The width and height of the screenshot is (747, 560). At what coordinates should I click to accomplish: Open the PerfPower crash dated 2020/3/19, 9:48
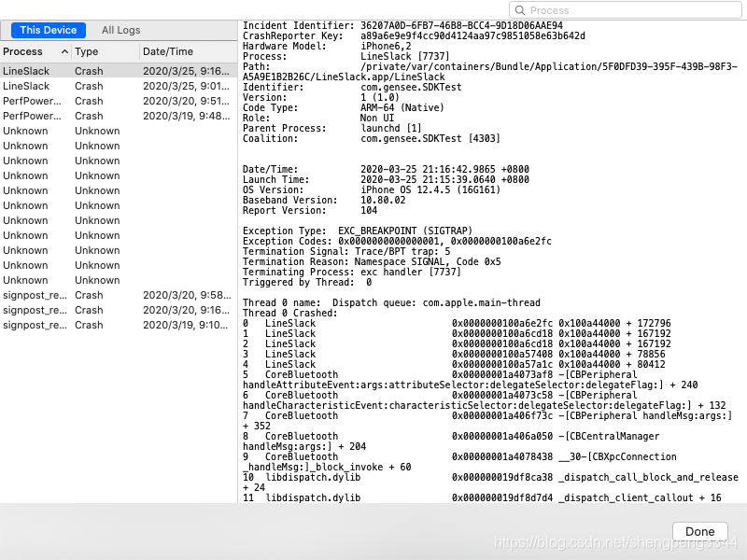click(119, 116)
